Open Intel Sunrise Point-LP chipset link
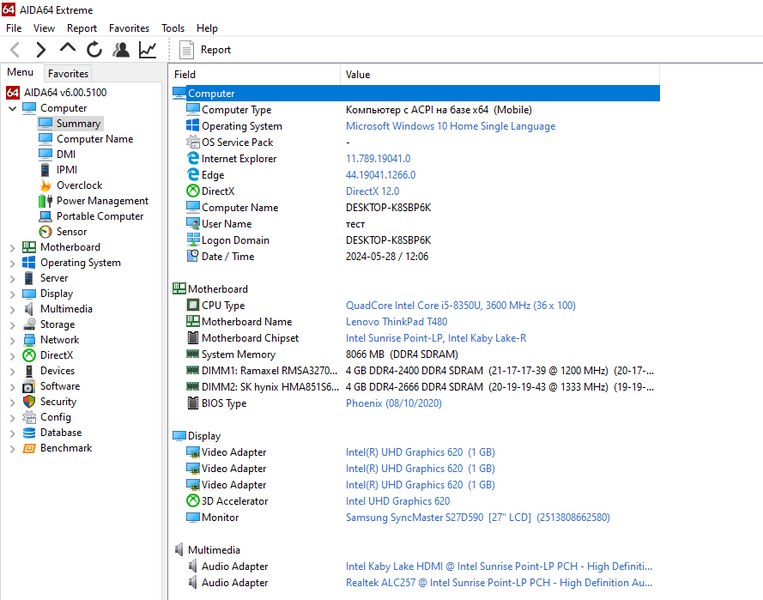This screenshot has height=600, width=763. tap(436, 338)
